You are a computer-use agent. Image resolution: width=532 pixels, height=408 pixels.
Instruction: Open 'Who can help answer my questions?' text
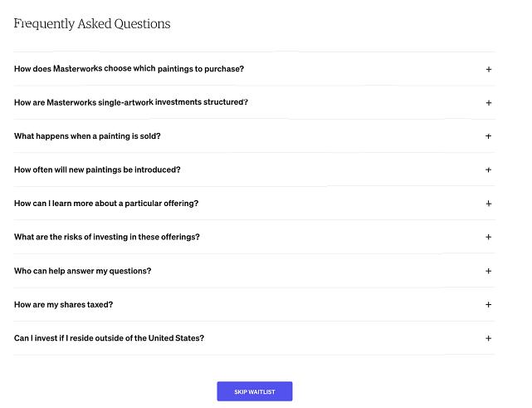tap(82, 271)
